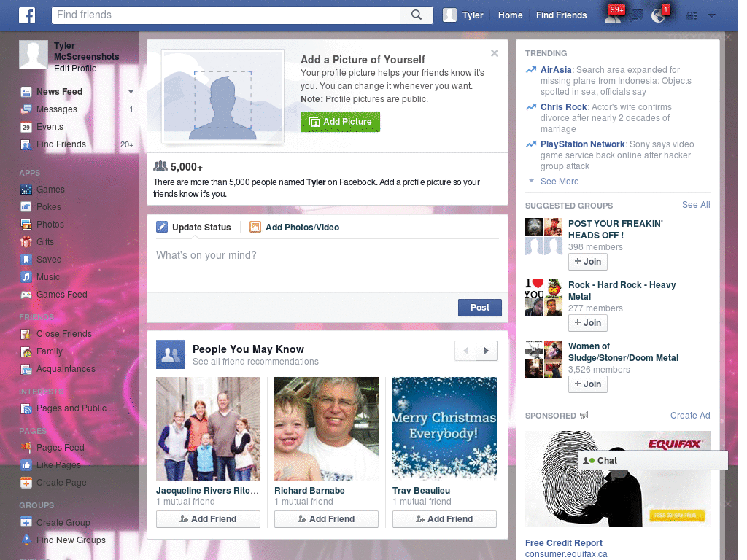The width and height of the screenshot is (747, 560).
Task: Open PlayStation Network trending topic
Action: click(x=582, y=144)
